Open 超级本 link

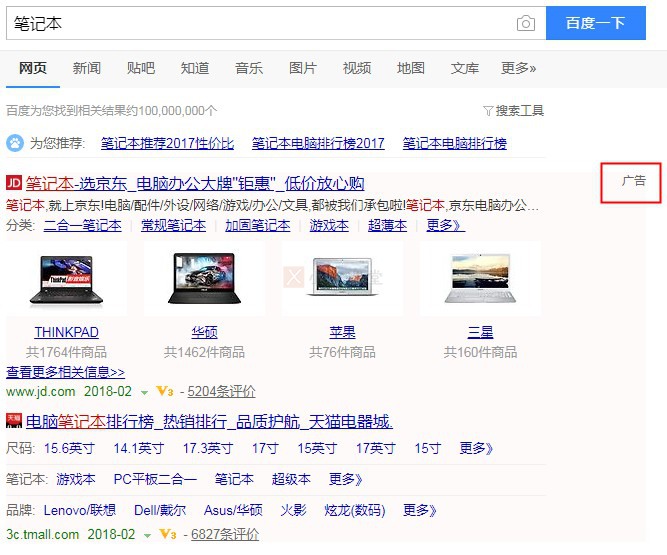pos(291,479)
